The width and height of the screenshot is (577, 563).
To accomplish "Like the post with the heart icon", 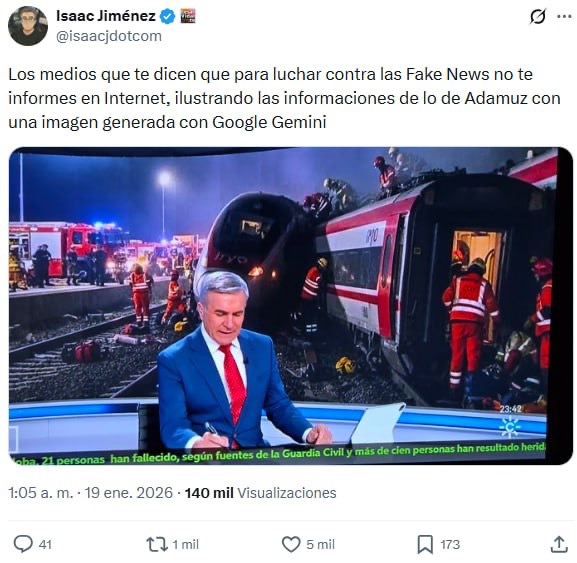I will [x=291, y=544].
